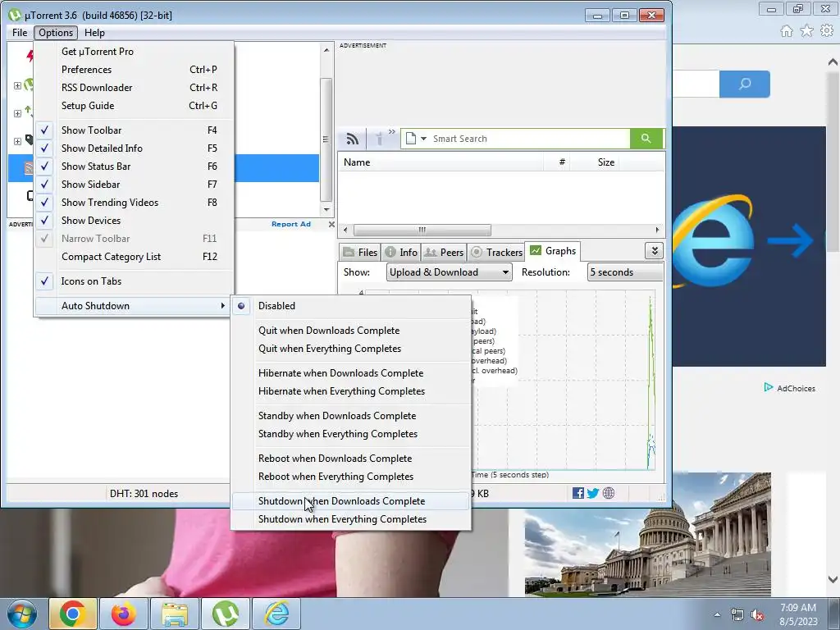Select Hibernate when Everything Completes
The width and height of the screenshot is (840, 630).
[351, 391]
